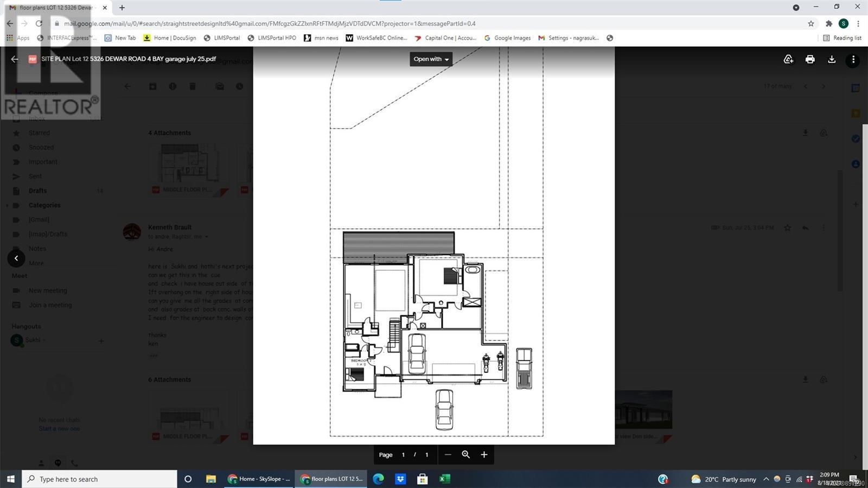
Task: Open Home | DocuSign bookmark
Action: (x=170, y=38)
